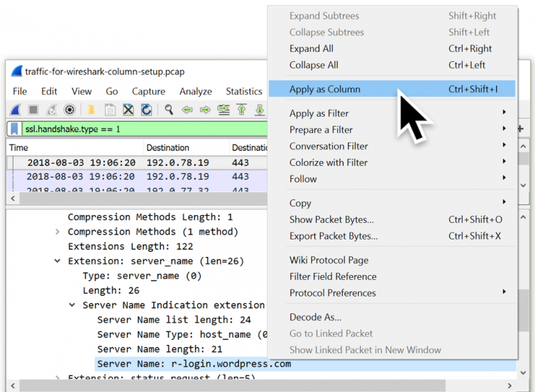The image size is (535, 392).
Task: Click the display filter bookmark icon
Action: coord(15,130)
